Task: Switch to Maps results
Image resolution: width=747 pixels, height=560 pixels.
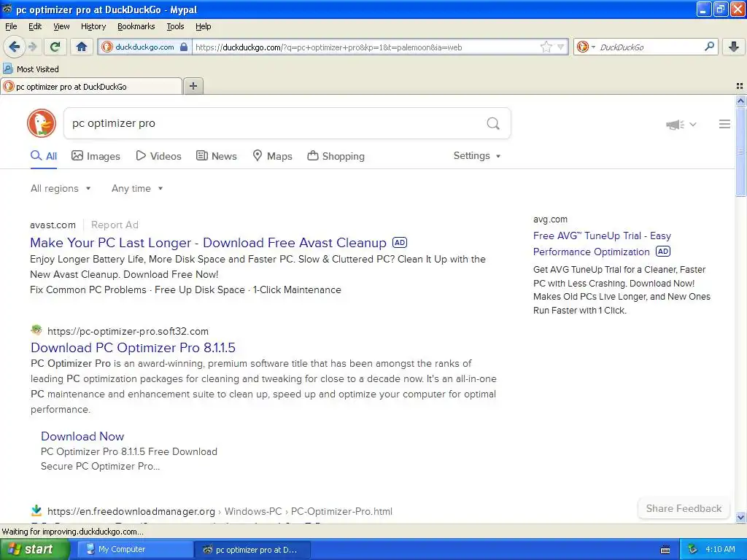Action: pyautogui.click(x=272, y=156)
